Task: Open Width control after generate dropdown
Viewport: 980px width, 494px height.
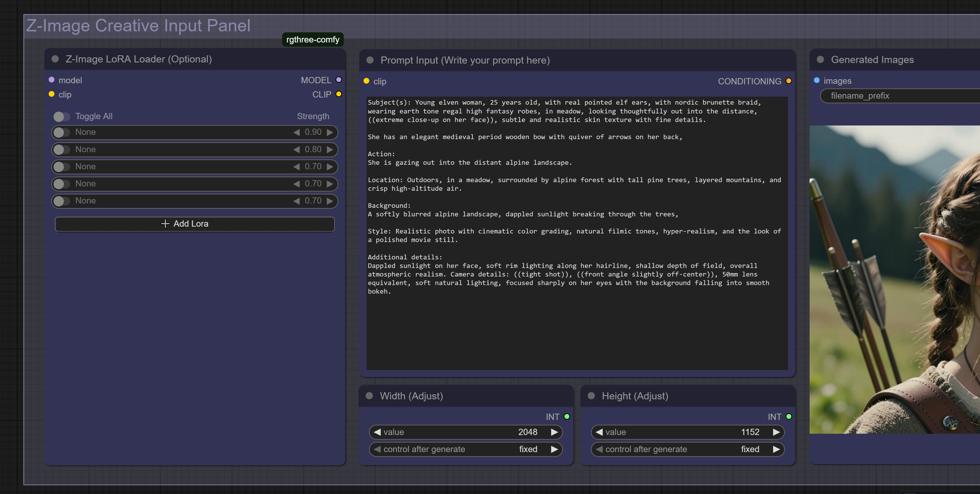Action: point(465,449)
